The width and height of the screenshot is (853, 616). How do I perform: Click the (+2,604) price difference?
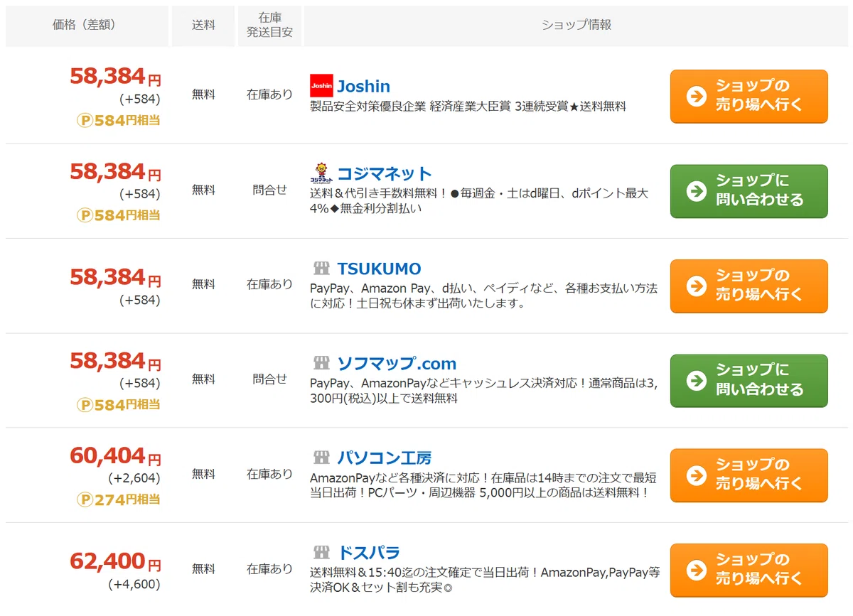pos(134,478)
